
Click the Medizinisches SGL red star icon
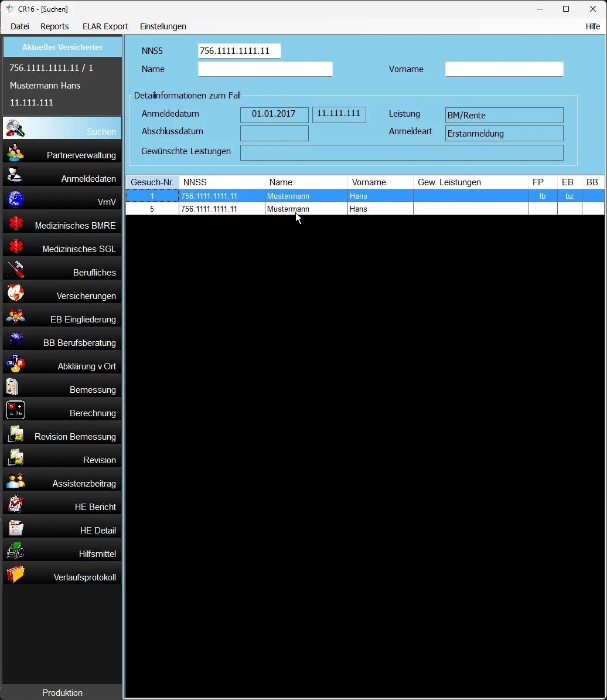coord(15,246)
